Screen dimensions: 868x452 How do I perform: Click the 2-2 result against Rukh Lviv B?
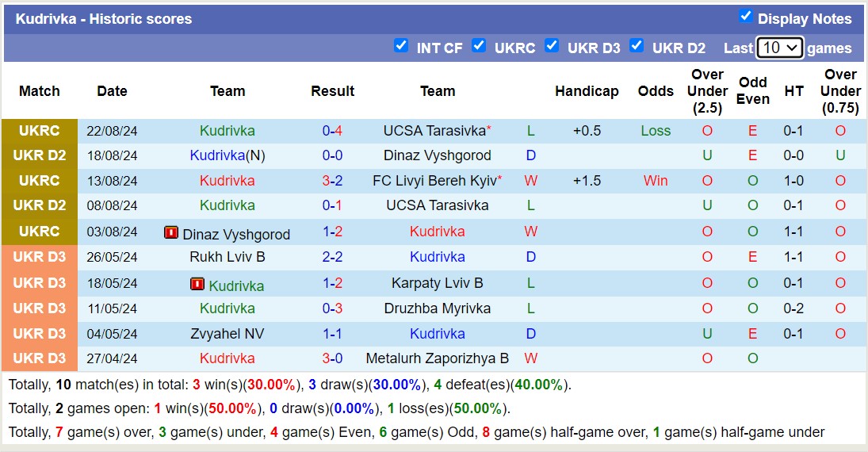(x=332, y=257)
